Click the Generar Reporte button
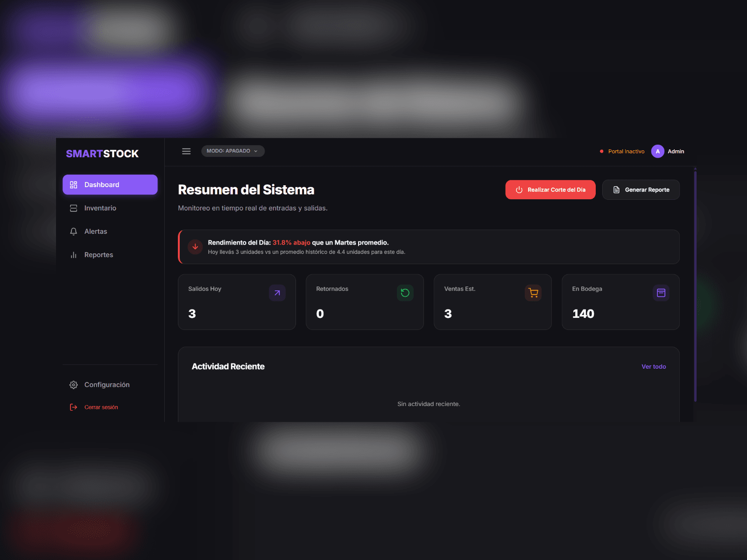The height and width of the screenshot is (560, 747). [x=641, y=190]
